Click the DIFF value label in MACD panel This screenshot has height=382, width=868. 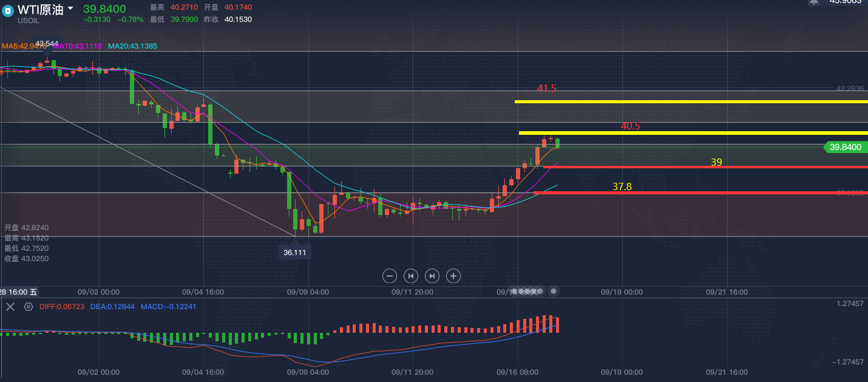[x=63, y=307]
